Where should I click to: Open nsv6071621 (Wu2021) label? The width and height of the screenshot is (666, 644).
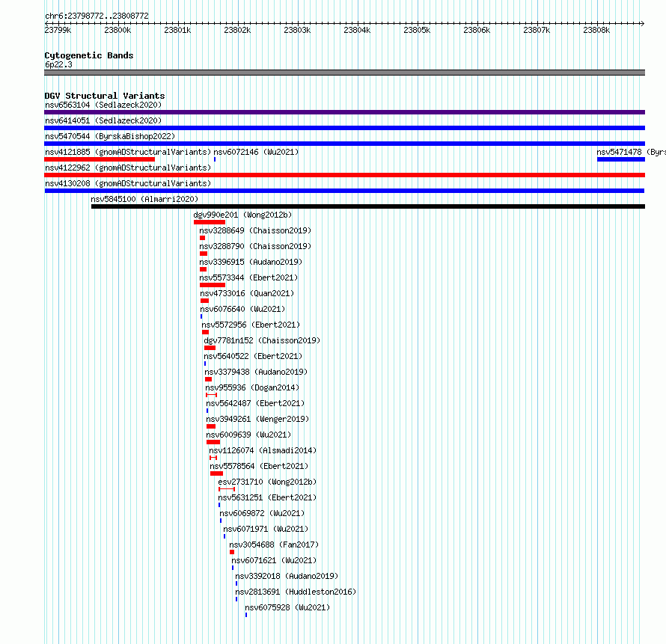pyautogui.click(x=274, y=560)
